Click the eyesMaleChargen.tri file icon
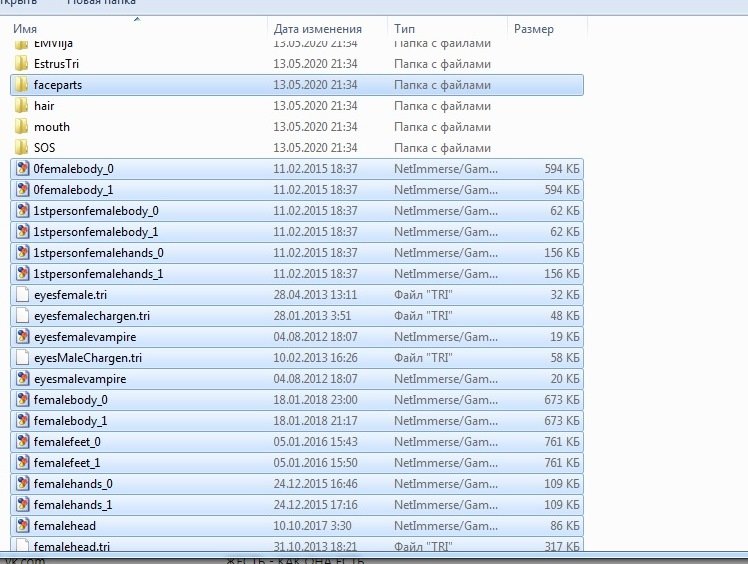This screenshot has width=748, height=564. [22, 358]
